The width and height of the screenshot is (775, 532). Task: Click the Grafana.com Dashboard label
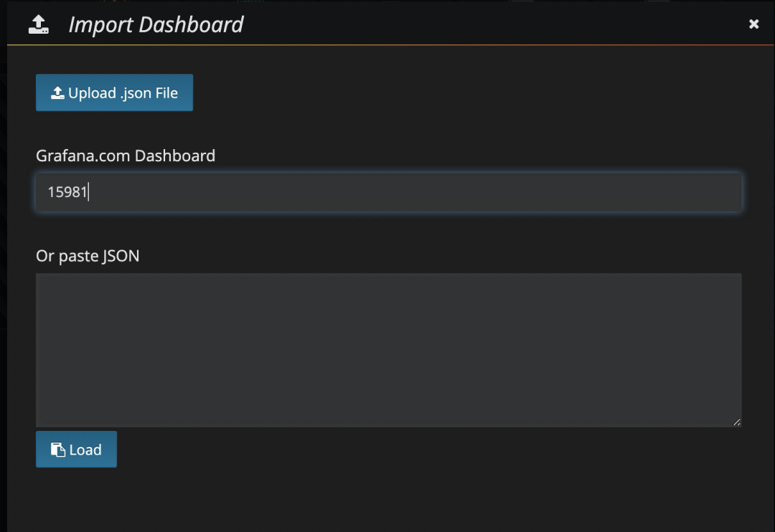pos(126,156)
